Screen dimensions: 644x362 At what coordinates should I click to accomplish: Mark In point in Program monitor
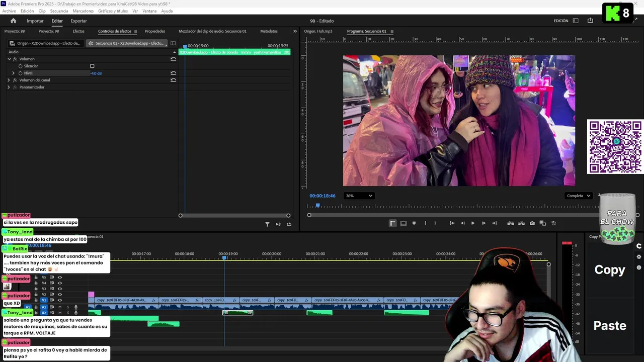coord(425,223)
